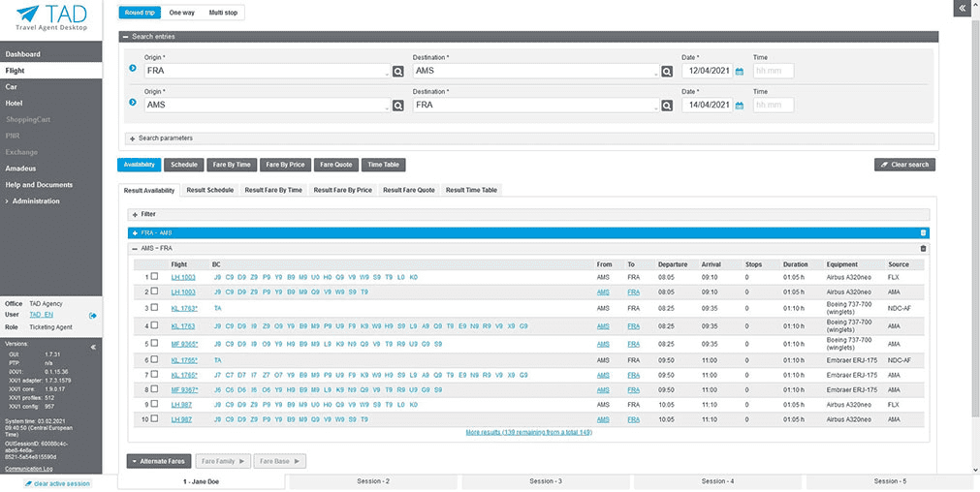Screen dimensions: 980x492
Task: Click the search icon beside the first Origin field
Action: [x=398, y=72]
